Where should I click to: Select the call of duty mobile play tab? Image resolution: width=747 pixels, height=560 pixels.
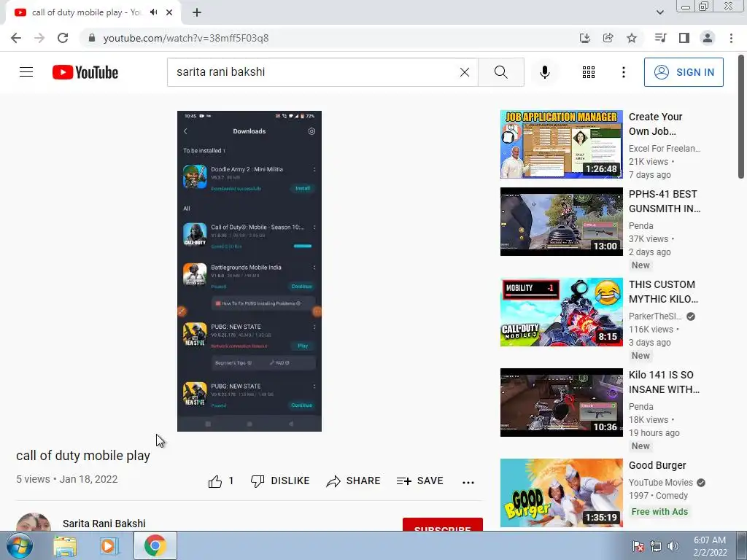click(86, 12)
